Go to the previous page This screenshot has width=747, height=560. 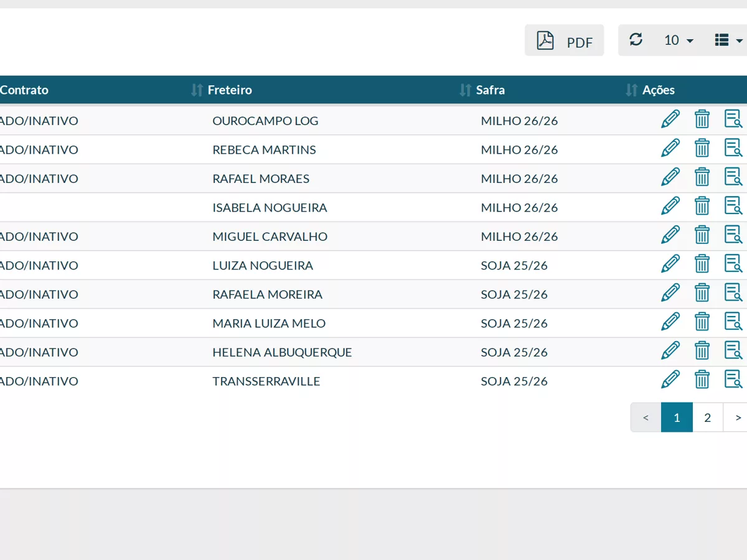tap(646, 418)
